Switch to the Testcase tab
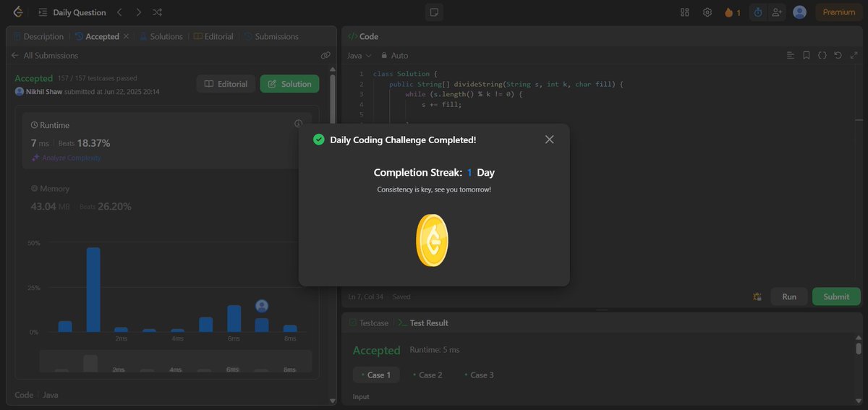This screenshot has width=868, height=410. coord(369,323)
